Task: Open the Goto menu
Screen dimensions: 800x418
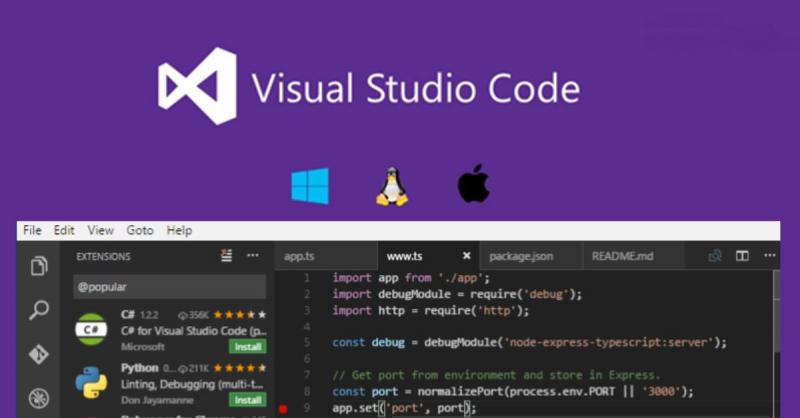Action: pos(140,231)
